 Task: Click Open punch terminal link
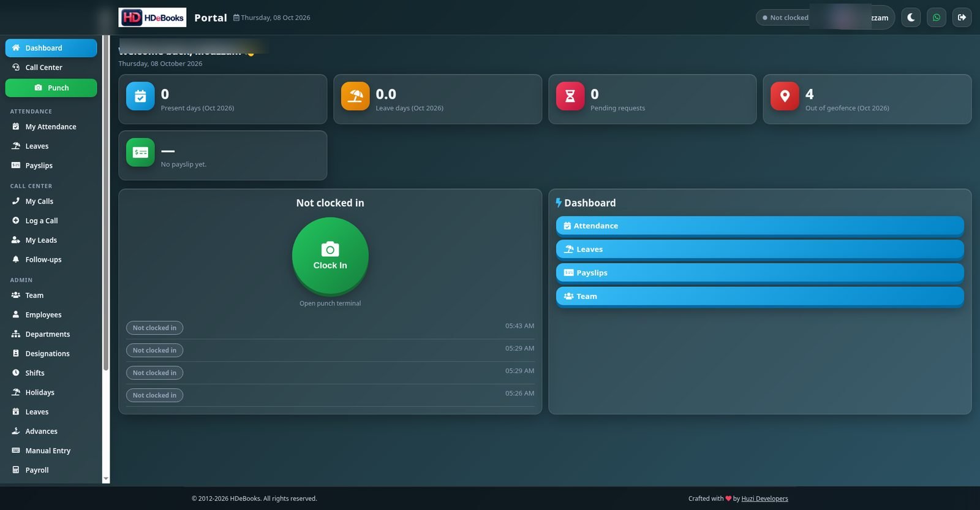pos(330,303)
